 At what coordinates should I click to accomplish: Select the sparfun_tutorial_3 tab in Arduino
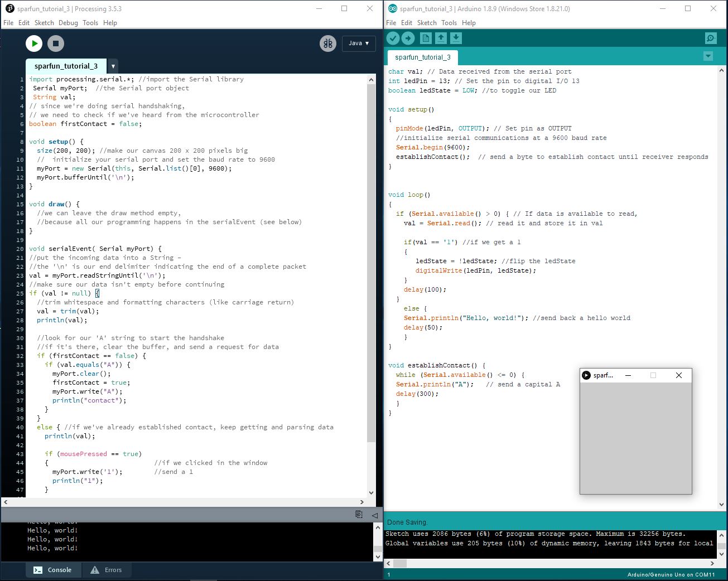pyautogui.click(x=422, y=57)
